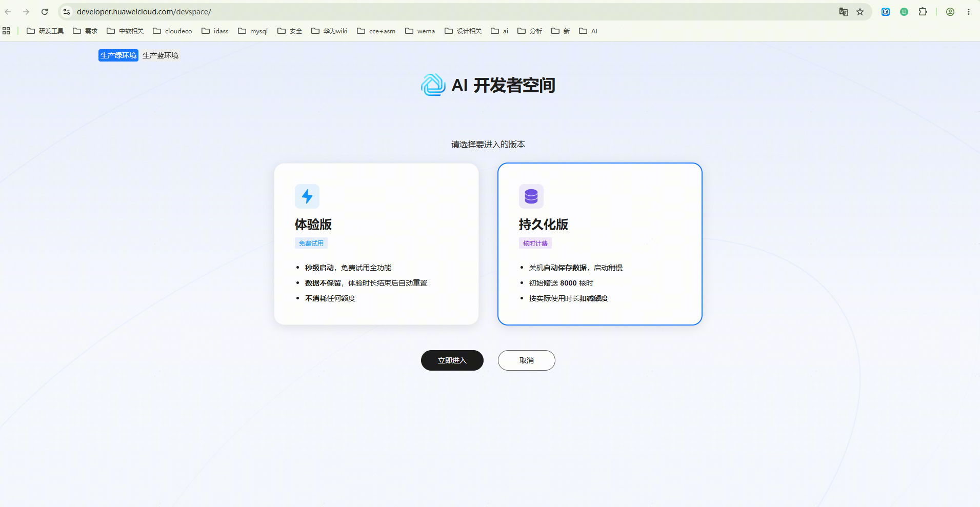Reload the page with refresh icon

click(x=45, y=12)
